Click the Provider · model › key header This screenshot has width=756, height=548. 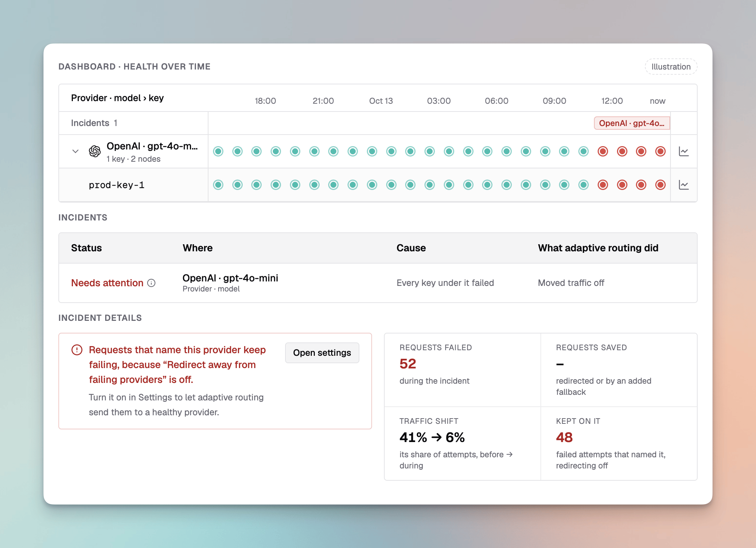117,98
